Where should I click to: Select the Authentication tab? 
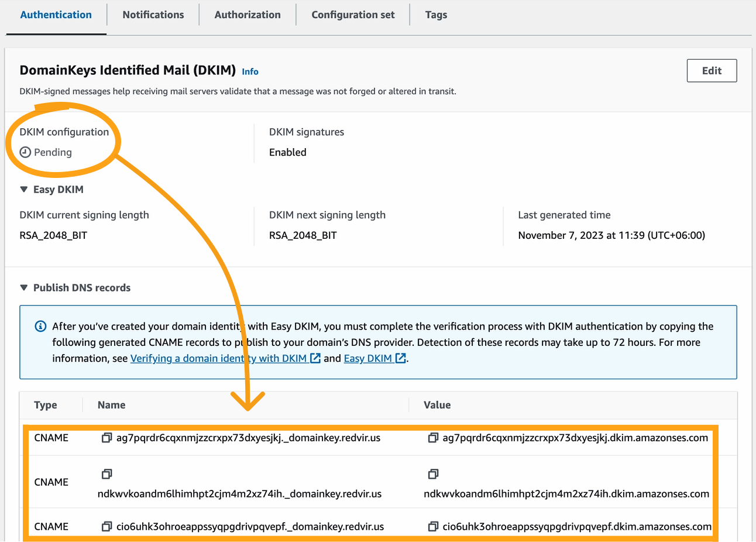(x=56, y=15)
